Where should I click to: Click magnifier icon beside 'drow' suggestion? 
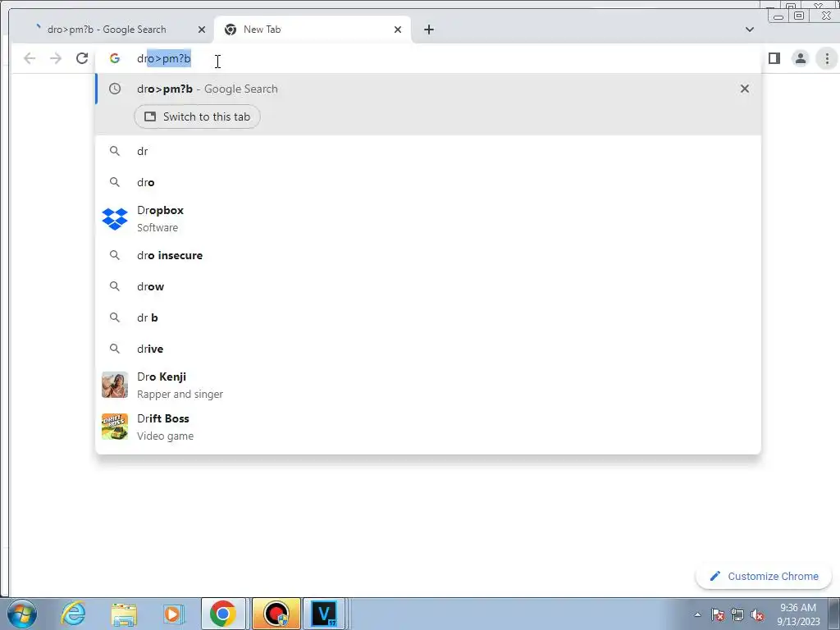tap(115, 286)
